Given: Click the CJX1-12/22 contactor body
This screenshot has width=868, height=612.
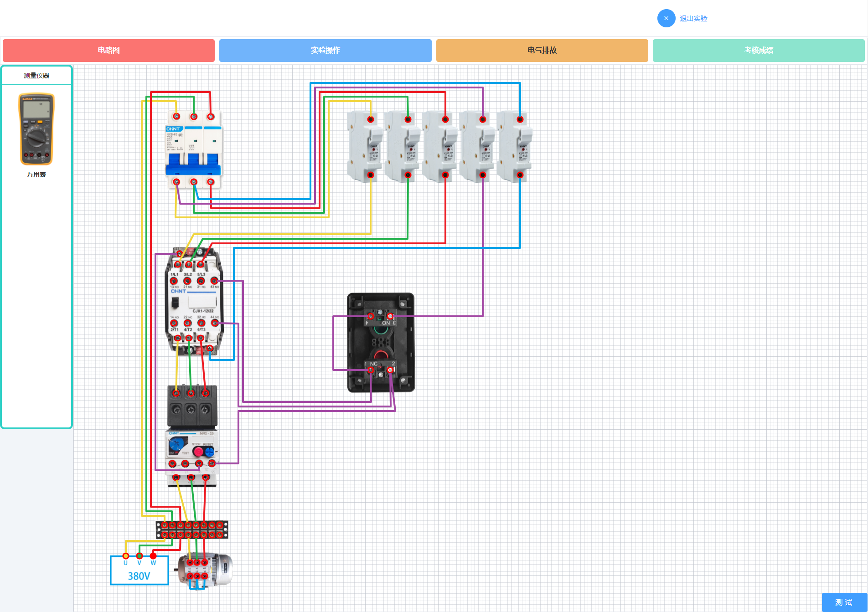Looking at the screenshot, I should click(194, 301).
